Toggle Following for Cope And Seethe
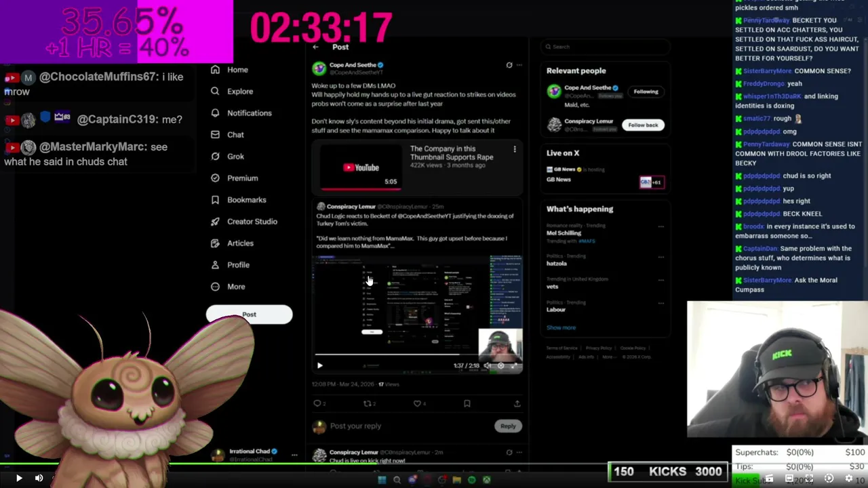 [646, 91]
